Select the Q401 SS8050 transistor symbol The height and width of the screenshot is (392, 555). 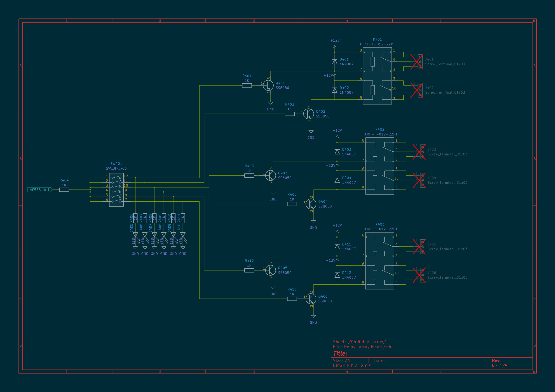coord(268,85)
